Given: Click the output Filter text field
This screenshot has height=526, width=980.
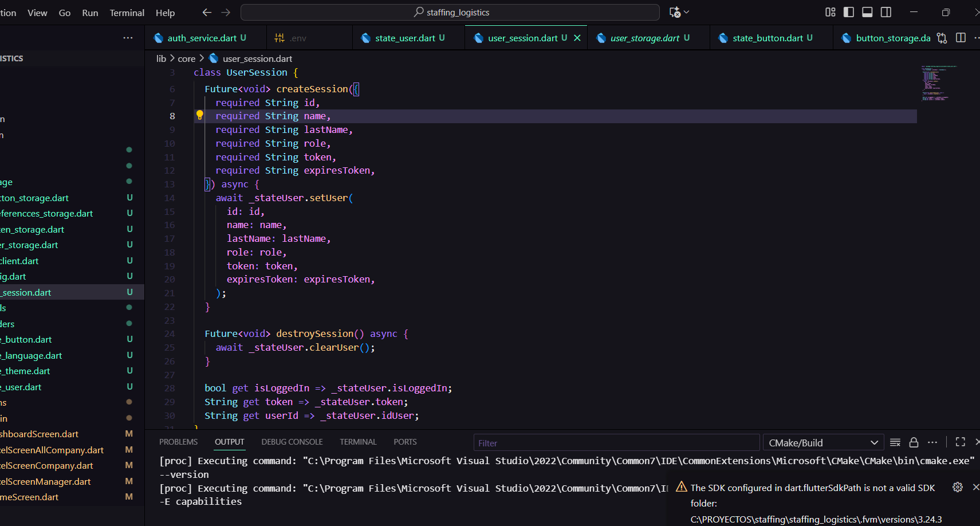Looking at the screenshot, I should click(x=616, y=443).
